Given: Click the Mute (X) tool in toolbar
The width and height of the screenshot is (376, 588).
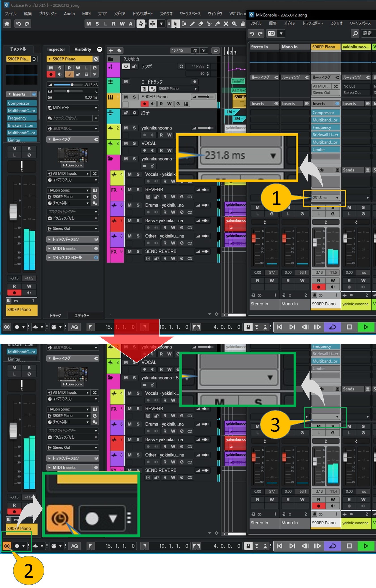Looking at the screenshot, I should pyautogui.click(x=226, y=24).
